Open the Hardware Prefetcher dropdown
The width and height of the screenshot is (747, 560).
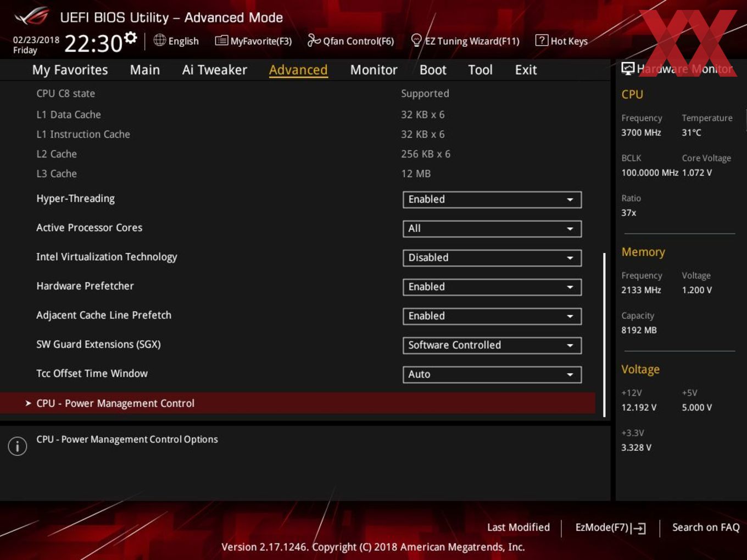click(x=492, y=287)
